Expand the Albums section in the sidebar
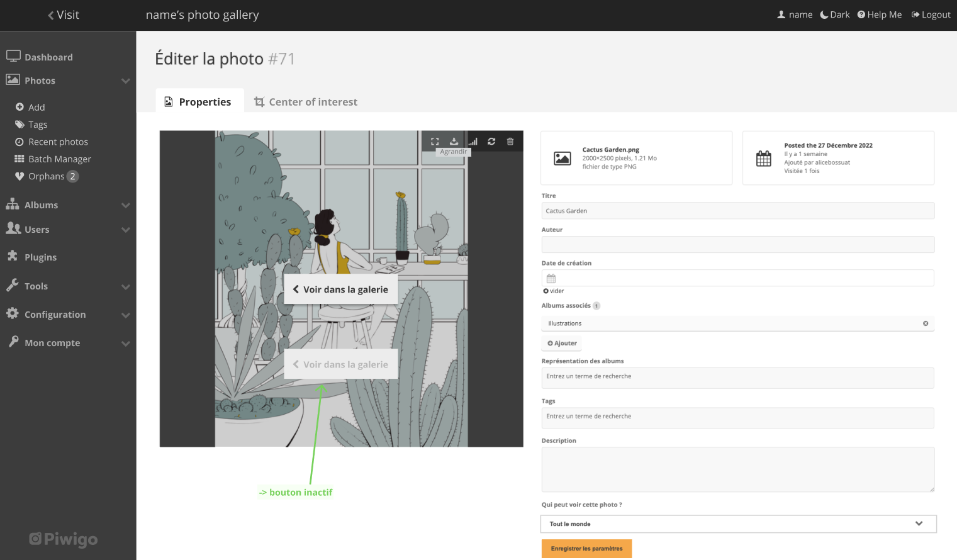Screen dimensions: 957x560 [40, 204]
